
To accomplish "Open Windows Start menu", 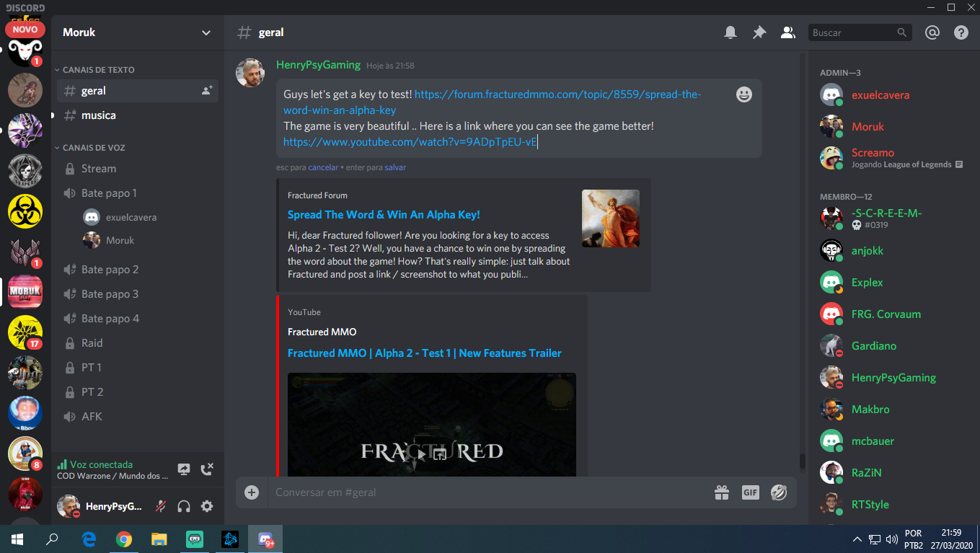I will pos(17,539).
